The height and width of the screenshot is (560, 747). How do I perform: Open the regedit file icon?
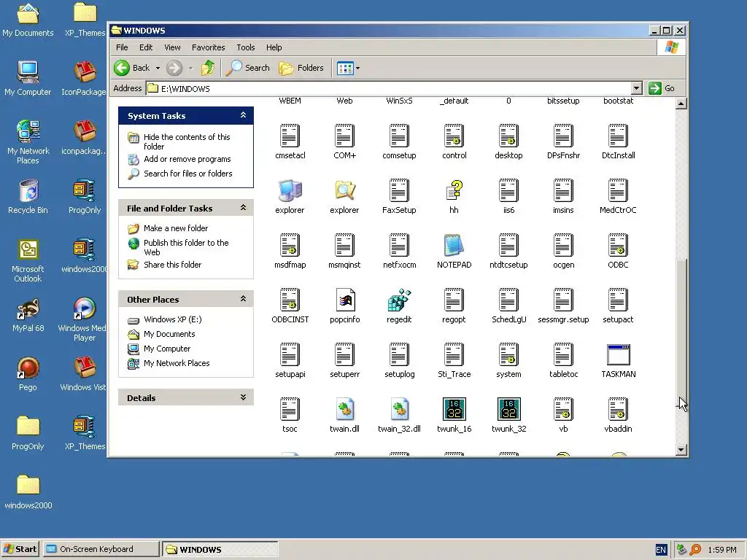(x=399, y=300)
